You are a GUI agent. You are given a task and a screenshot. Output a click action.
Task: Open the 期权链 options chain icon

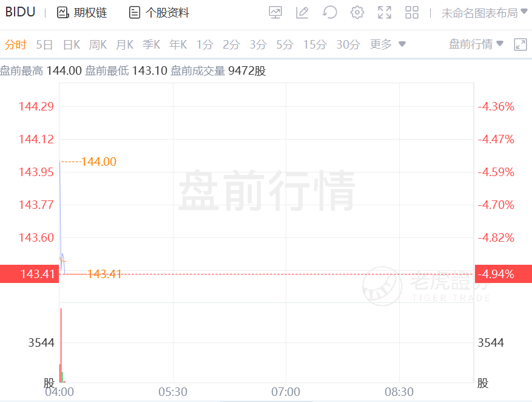coord(63,13)
